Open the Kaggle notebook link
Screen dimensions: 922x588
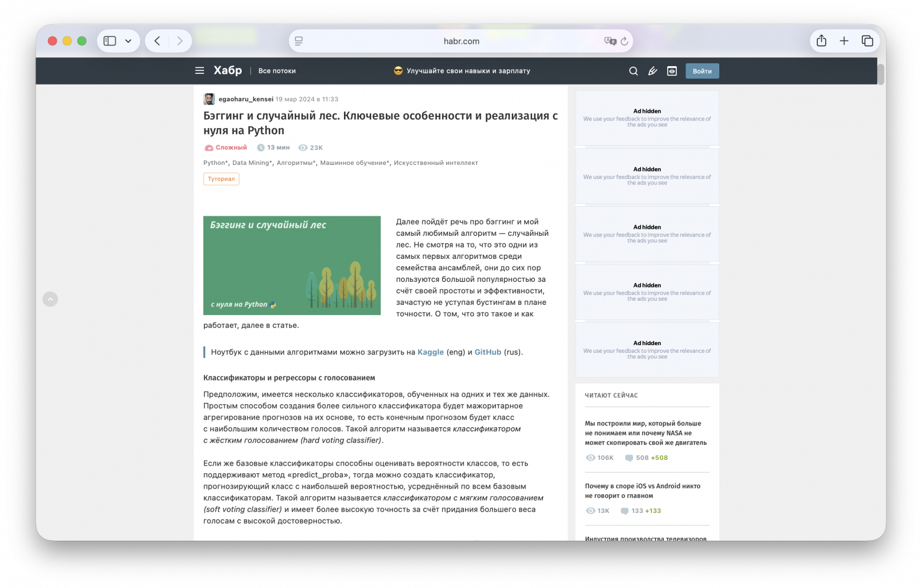[x=431, y=352]
